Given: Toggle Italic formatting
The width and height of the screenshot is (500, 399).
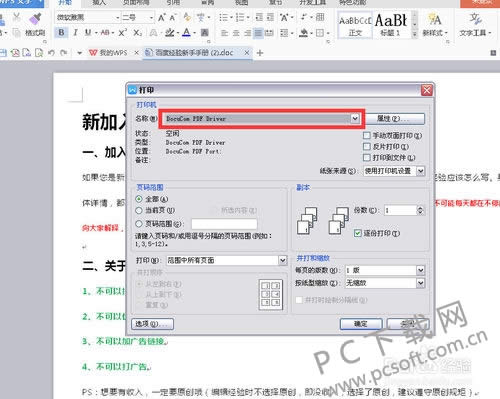Looking at the screenshot, I should [x=76, y=33].
